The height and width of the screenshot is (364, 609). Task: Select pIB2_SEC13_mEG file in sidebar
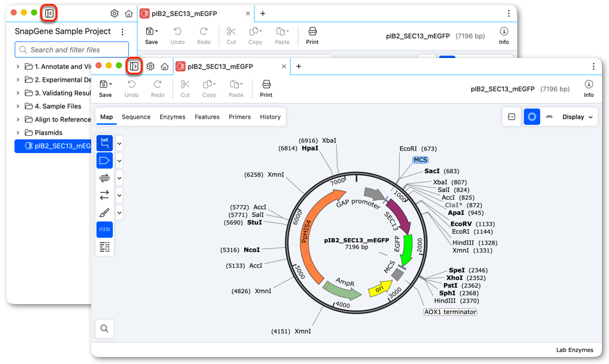coord(53,146)
